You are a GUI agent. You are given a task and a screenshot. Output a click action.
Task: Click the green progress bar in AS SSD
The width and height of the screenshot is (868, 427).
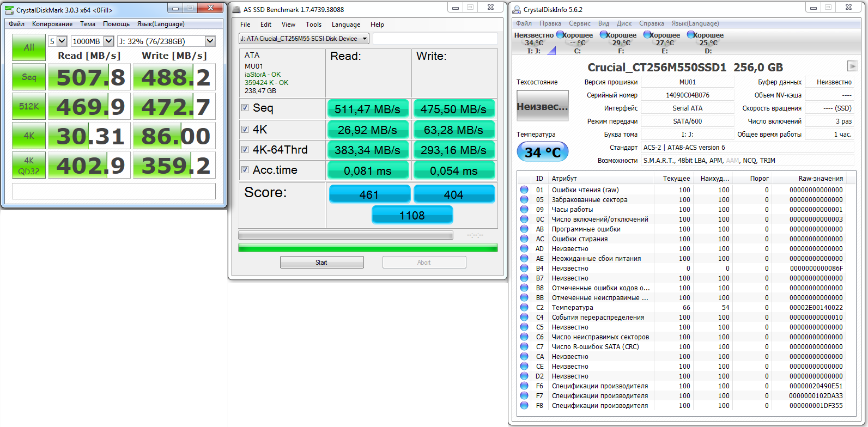(x=368, y=248)
